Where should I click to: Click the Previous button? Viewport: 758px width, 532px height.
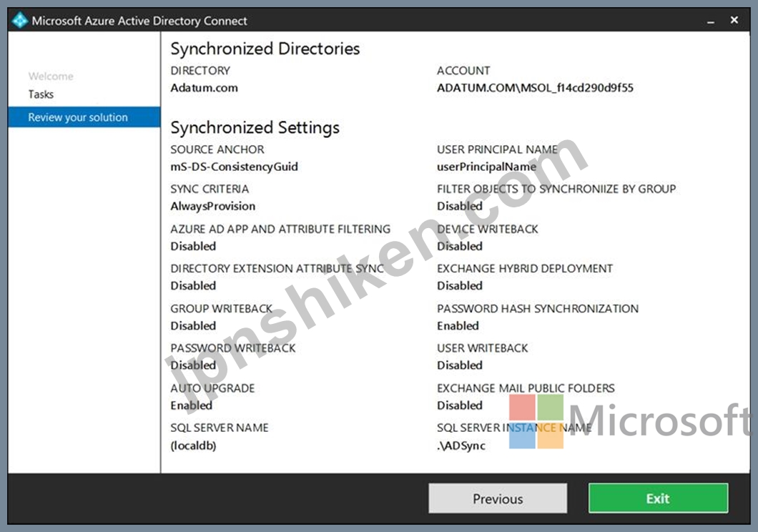coord(498,498)
